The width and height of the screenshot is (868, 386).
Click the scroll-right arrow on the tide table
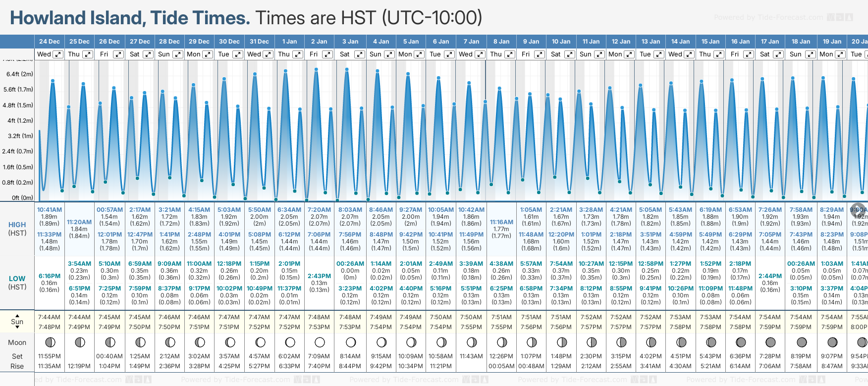point(858,209)
